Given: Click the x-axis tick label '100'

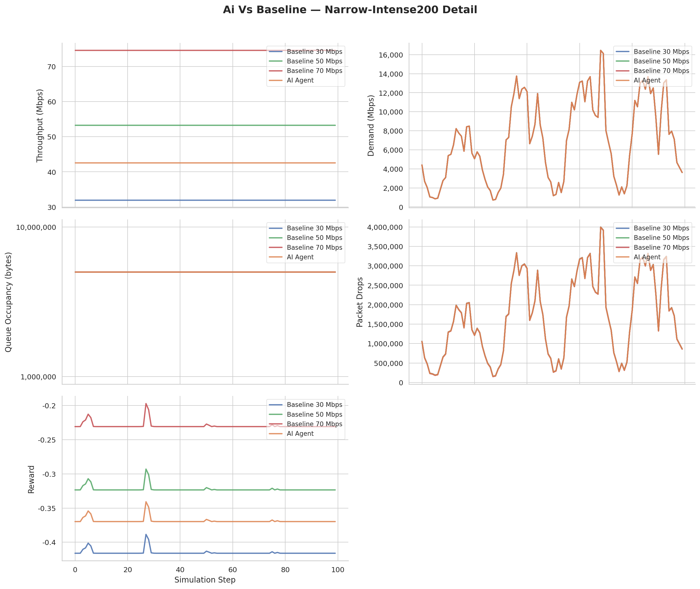Looking at the screenshot, I should [x=338, y=570].
